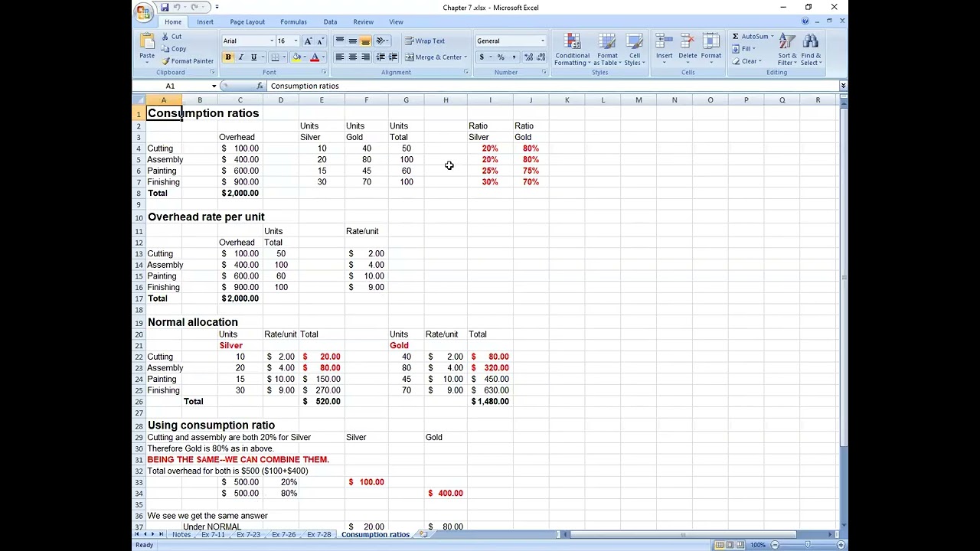Open the Formulas ribbon tab
Image resolution: width=980 pixels, height=551 pixels.
[293, 21]
